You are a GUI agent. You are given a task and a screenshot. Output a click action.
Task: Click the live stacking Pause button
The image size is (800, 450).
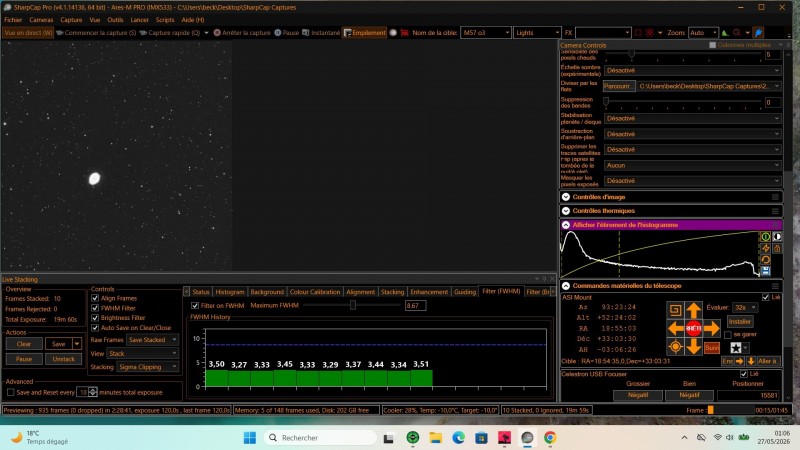point(24,359)
